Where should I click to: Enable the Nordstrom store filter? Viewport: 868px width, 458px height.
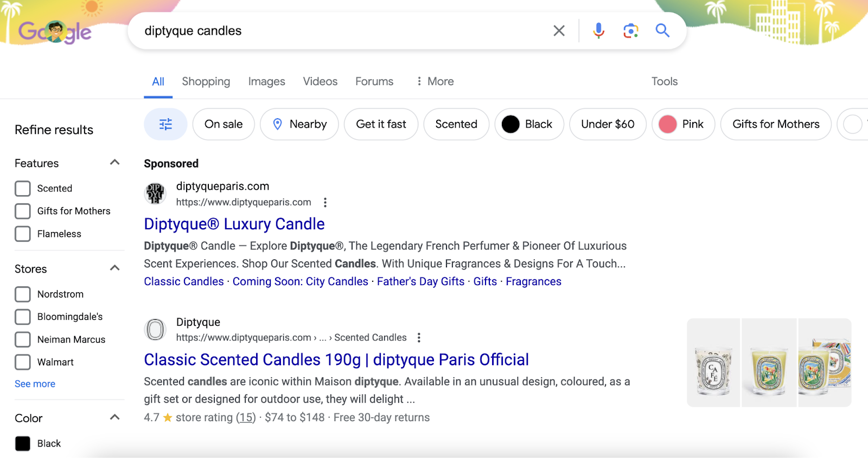click(x=22, y=294)
